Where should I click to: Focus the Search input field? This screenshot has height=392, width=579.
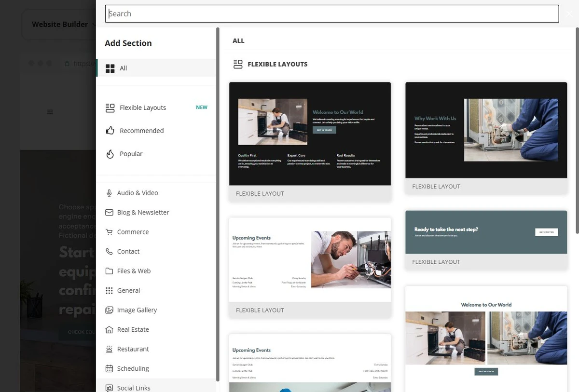332,14
